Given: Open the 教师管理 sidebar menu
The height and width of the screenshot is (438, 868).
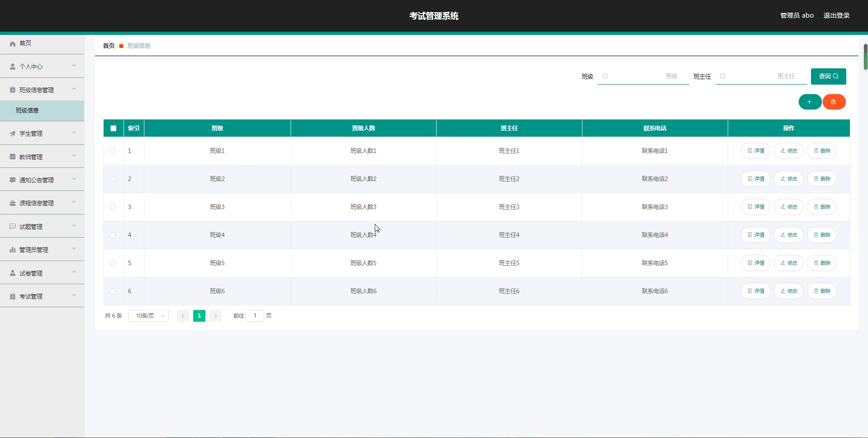Looking at the screenshot, I should coord(42,157).
